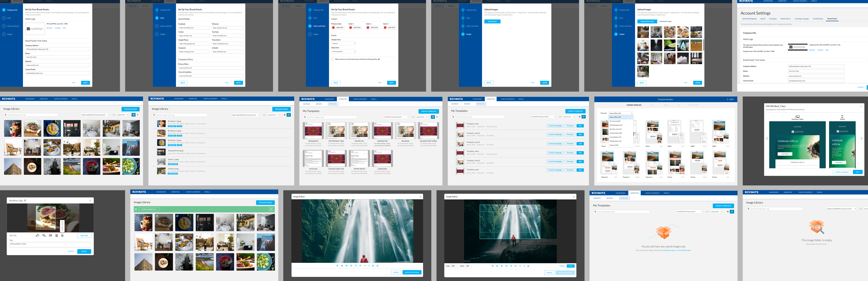The height and width of the screenshot is (281, 868).
Task: Click deselect-all minus box in green bar
Action: (136, 209)
